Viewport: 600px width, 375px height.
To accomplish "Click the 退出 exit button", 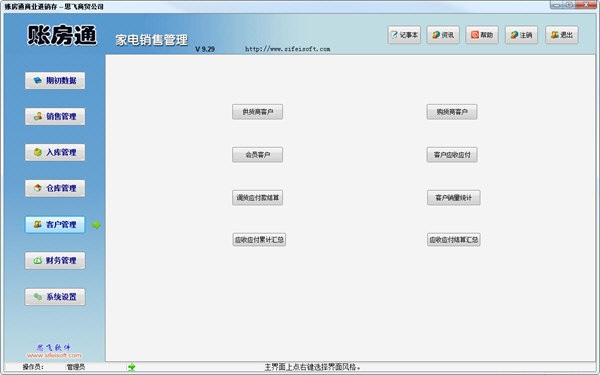I will coord(562,35).
